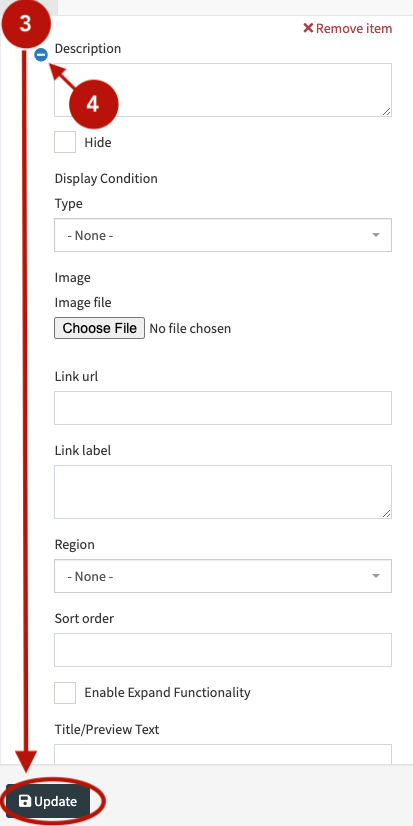The height and width of the screenshot is (826, 413).
Task: Click into the Link label text area
Action: pos(223,492)
